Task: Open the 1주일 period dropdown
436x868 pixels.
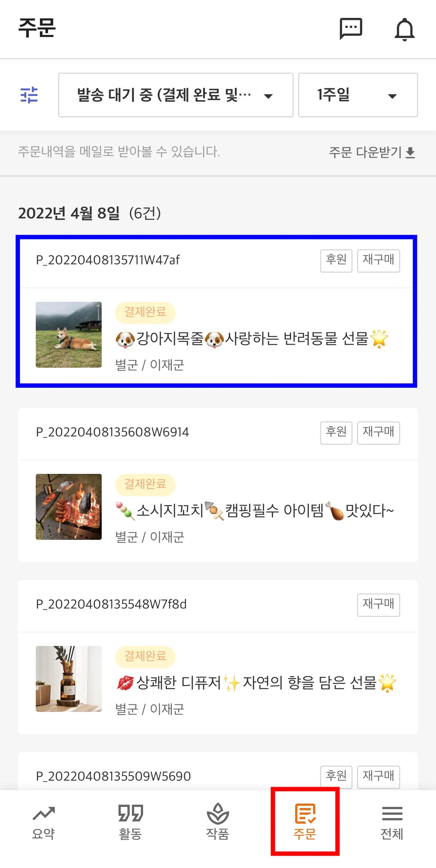Action: coord(358,95)
